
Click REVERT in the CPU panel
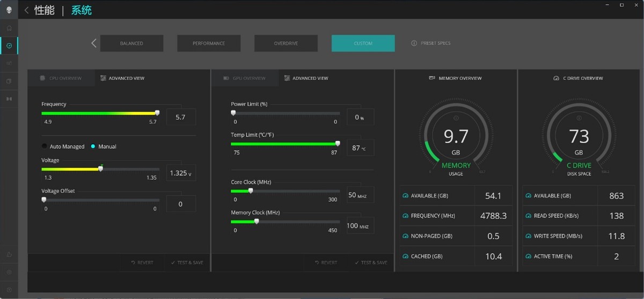(142, 262)
